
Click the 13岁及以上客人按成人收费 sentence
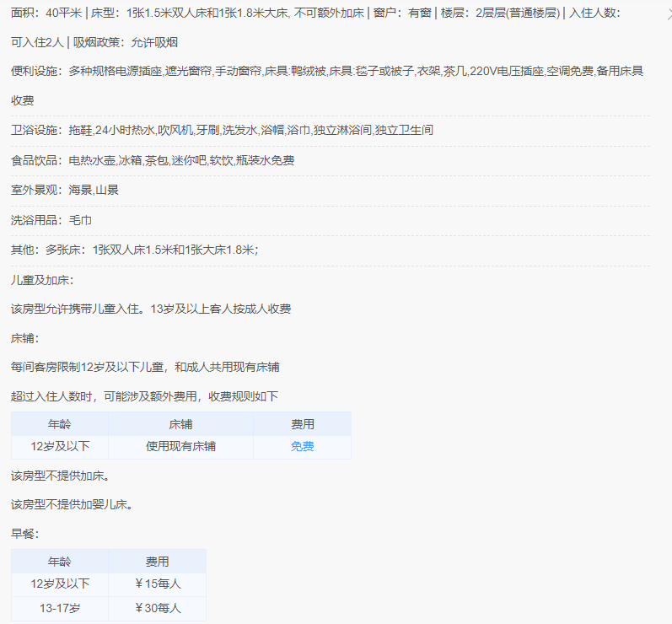[x=221, y=309]
